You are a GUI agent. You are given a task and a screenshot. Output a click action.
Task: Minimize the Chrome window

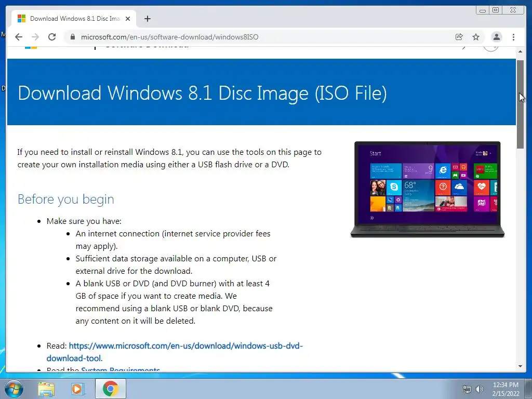(483, 10)
